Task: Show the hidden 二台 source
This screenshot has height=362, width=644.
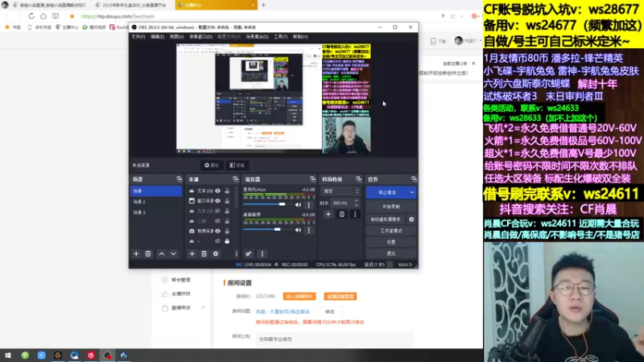Action: point(217,220)
